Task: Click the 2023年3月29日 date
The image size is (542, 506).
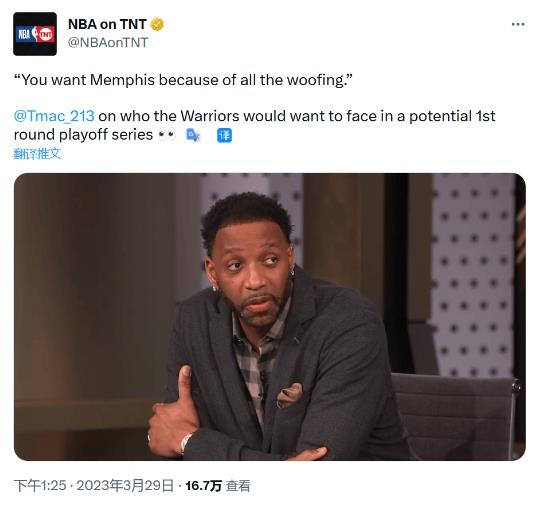Action: coord(125,486)
